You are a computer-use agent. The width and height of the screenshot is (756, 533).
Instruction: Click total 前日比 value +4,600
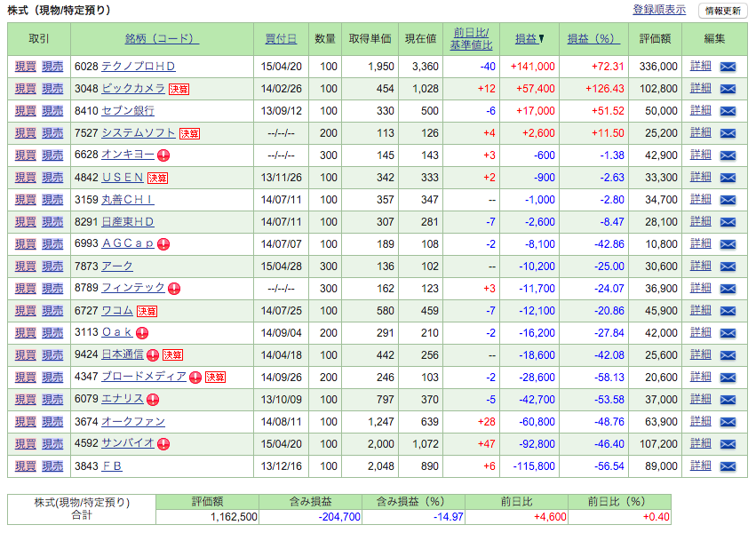550,517
